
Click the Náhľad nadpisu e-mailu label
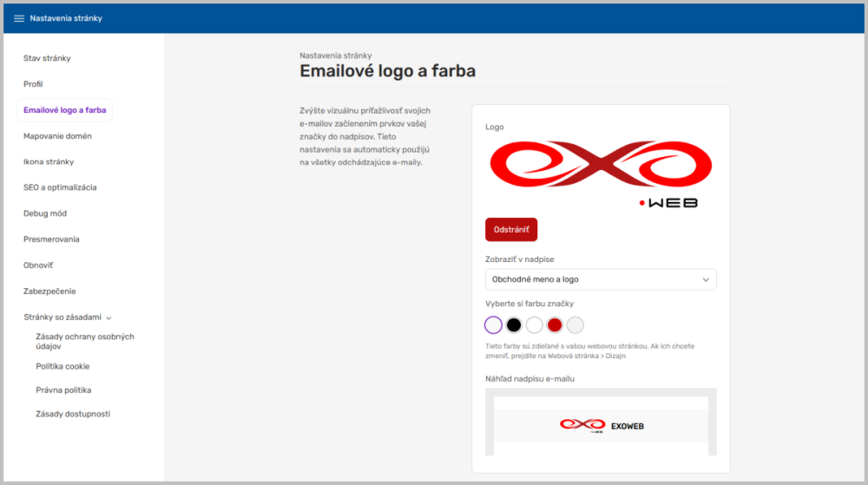529,379
